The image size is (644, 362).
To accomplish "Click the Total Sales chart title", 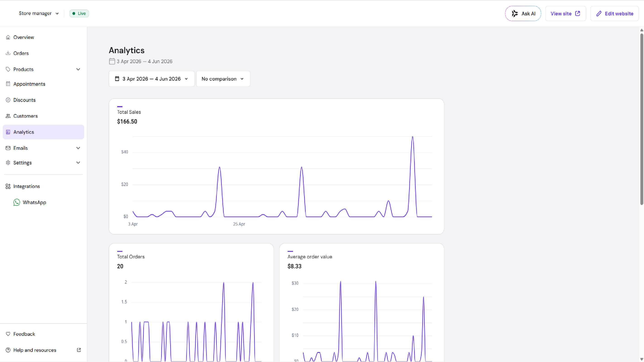I will pyautogui.click(x=129, y=112).
